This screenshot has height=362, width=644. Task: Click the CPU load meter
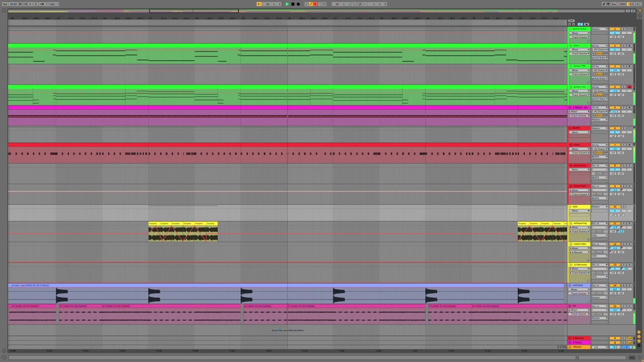pyautogui.click(x=631, y=4)
